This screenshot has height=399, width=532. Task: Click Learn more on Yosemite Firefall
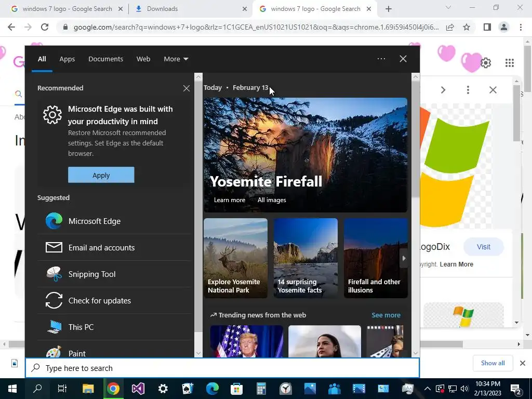pos(229,200)
